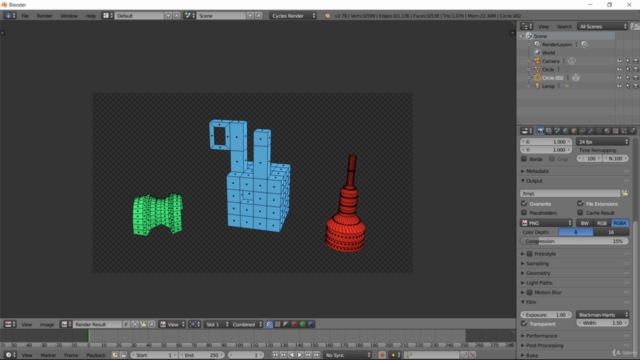Viewport: 640px width, 360px height.
Task: Open the Texture properties tab
Action: [x=616, y=131]
